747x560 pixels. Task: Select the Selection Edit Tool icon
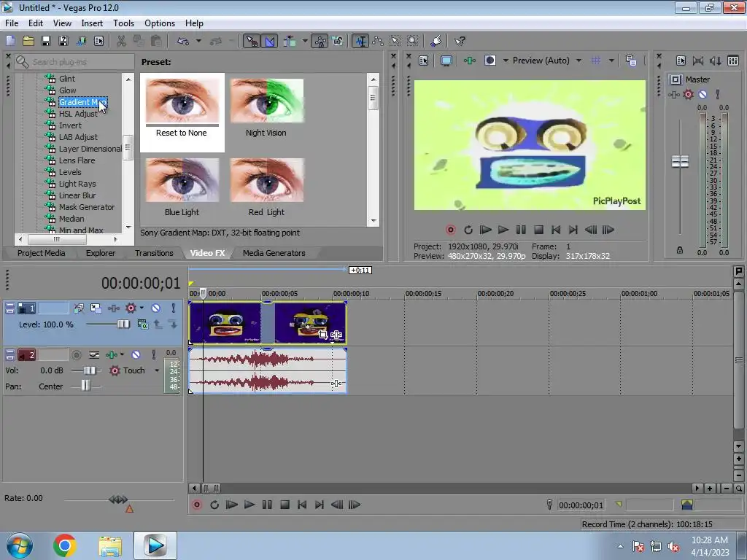pyautogui.click(x=395, y=41)
